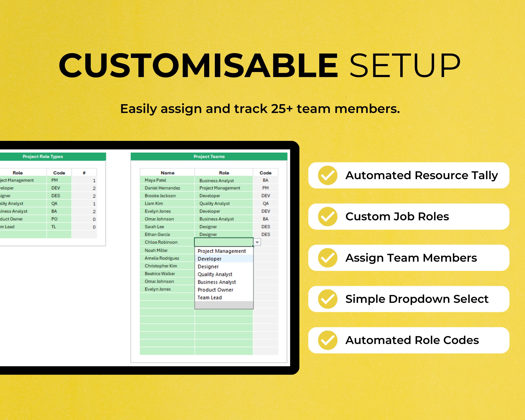Screen dimensions: 525x420
Task: Click the checkmark icon beside Automated Role Codes
Action: (328, 340)
